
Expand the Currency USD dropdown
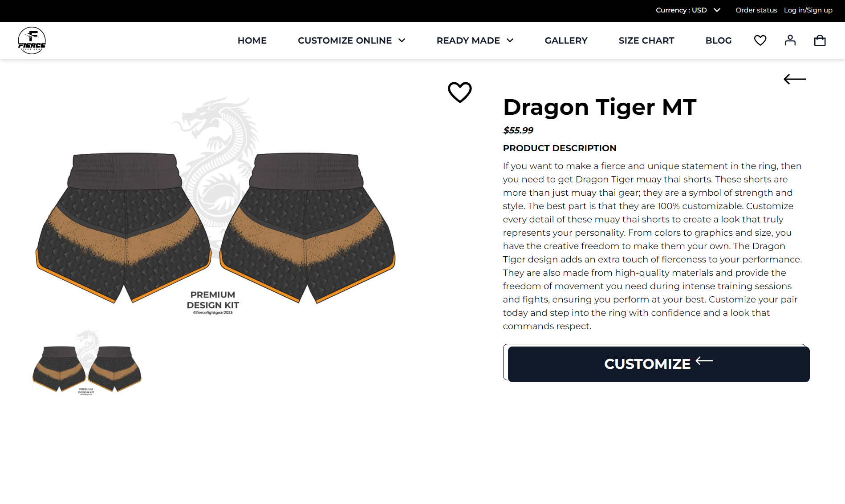(x=688, y=10)
